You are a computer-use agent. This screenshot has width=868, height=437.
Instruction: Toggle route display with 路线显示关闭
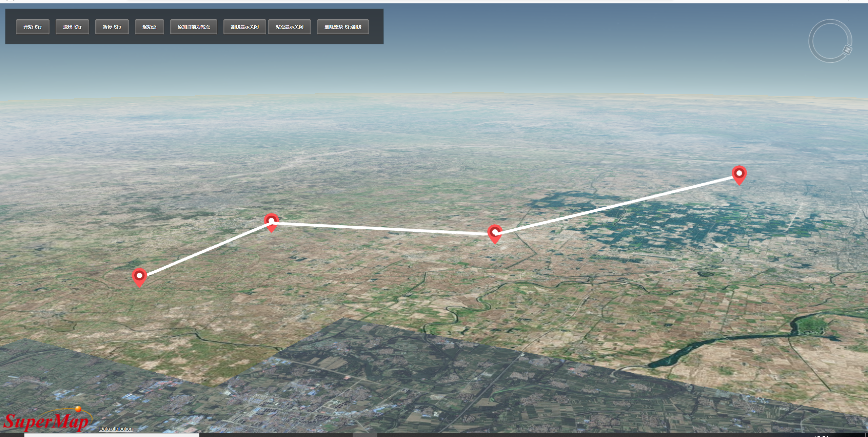(244, 27)
